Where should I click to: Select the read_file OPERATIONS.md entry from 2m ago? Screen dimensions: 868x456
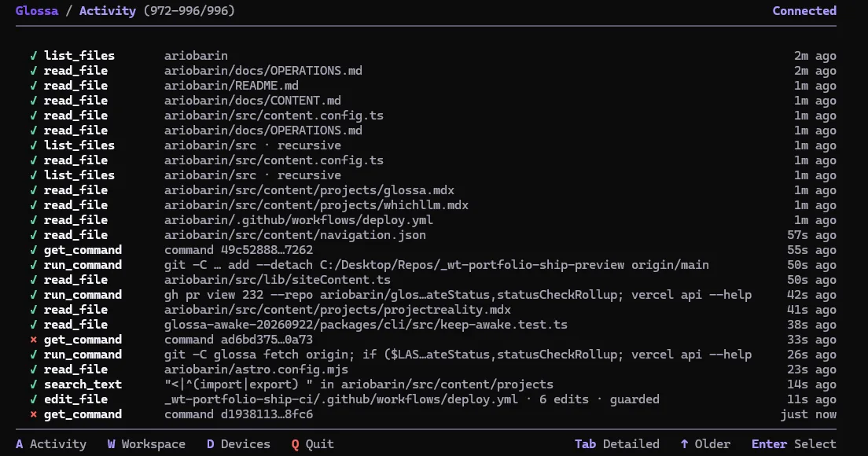(433, 71)
